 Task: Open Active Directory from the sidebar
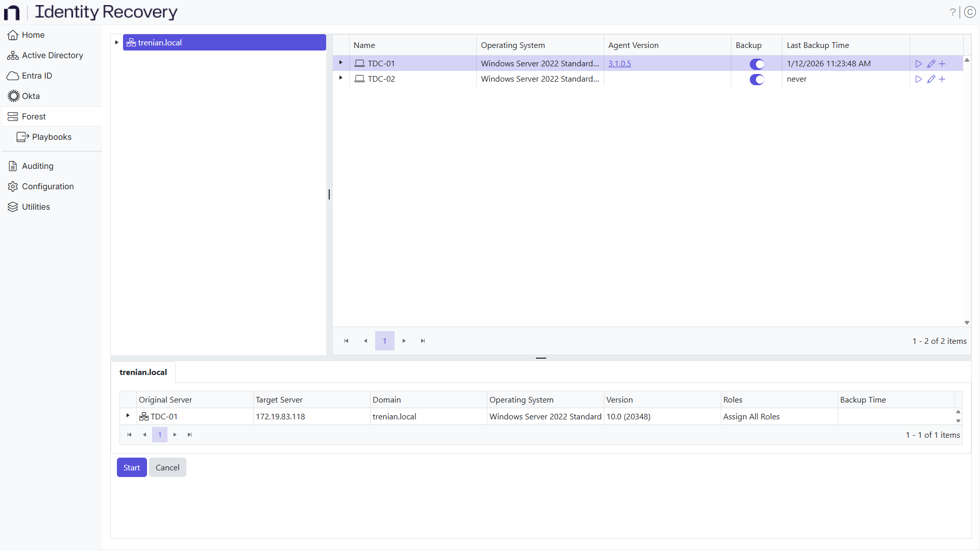pos(52,55)
